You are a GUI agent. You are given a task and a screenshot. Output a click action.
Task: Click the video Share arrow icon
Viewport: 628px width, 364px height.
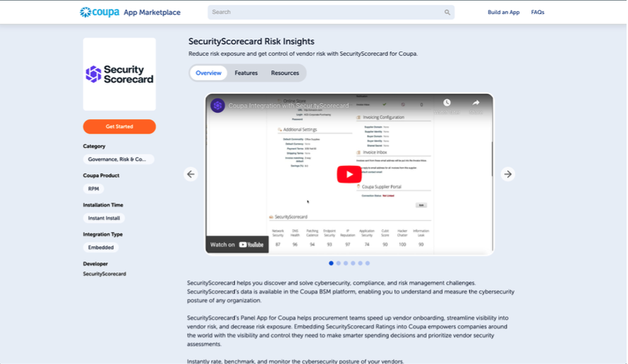(476, 103)
